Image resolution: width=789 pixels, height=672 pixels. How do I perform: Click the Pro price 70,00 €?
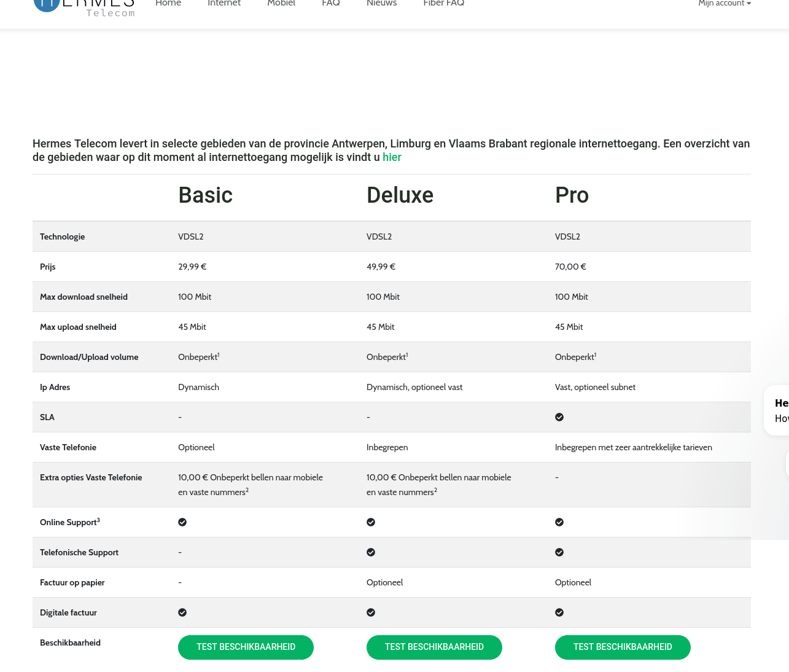[x=570, y=267]
